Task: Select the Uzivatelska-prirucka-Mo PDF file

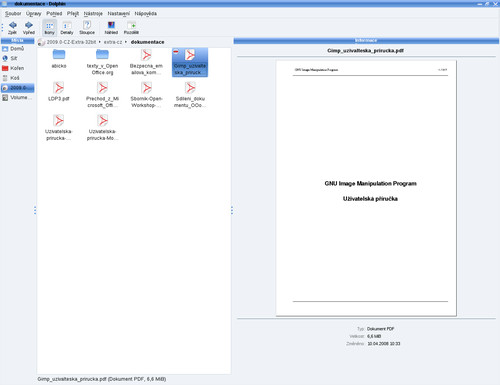Action: pyautogui.click(x=102, y=128)
